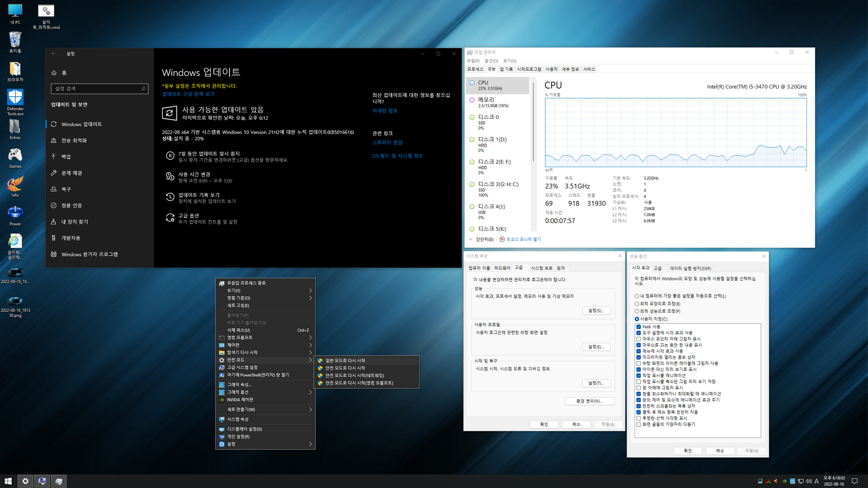Switch to 프로세스 tab in Task Manager

coord(475,69)
